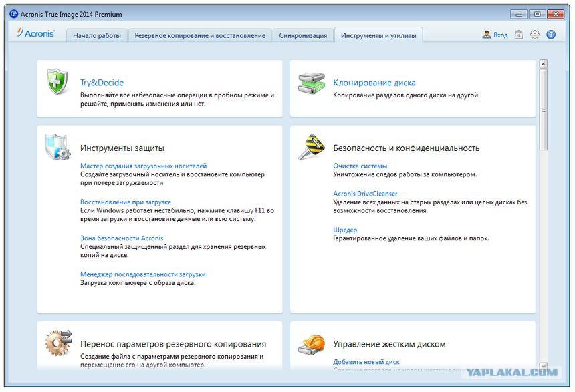Click the backup settings transfer gear icon
Viewport: 575px width, 392px height.
coord(59,343)
